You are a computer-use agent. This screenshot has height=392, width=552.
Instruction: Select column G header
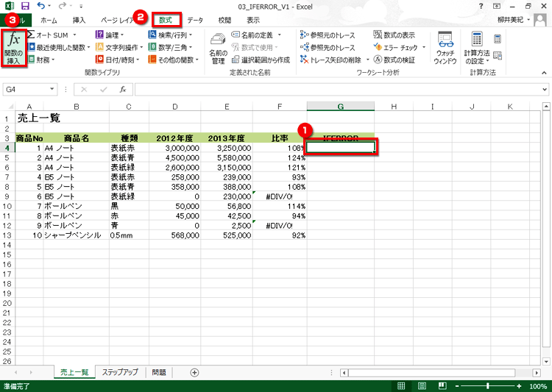(341, 106)
